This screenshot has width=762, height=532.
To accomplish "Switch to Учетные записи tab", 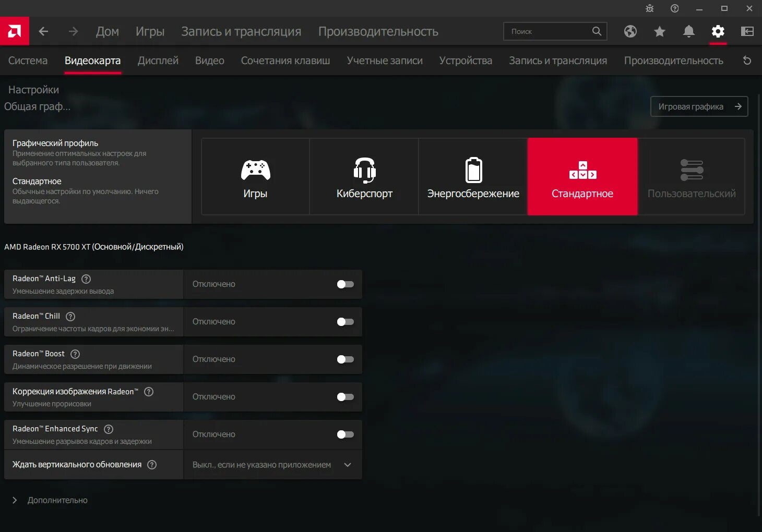I will (x=385, y=61).
